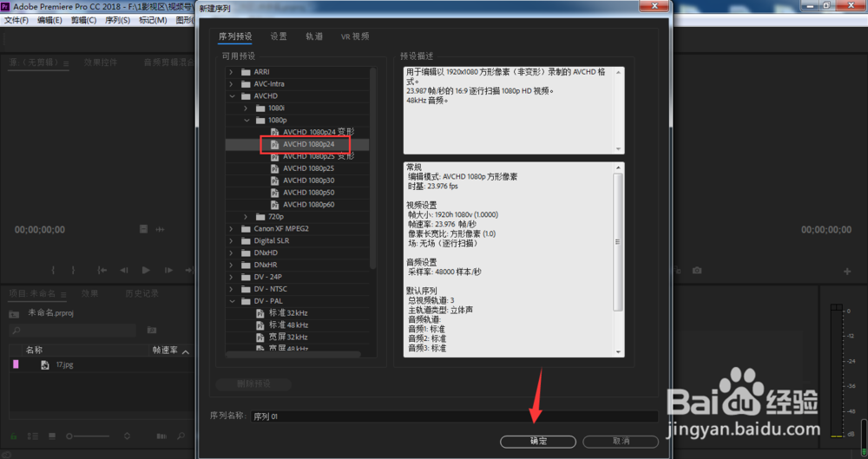Image resolution: width=868 pixels, height=459 pixels.
Task: Select DV-PAL 标准 48kHz preset
Action: [x=288, y=325]
